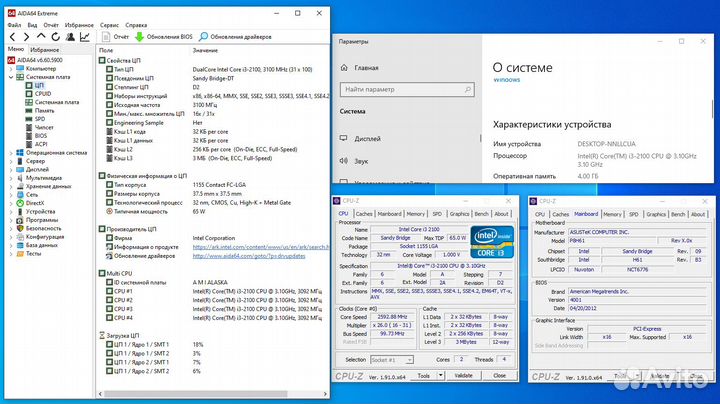Open the ark.intel.com product information link
Viewport: 720px width, 404px height.
pos(261,247)
